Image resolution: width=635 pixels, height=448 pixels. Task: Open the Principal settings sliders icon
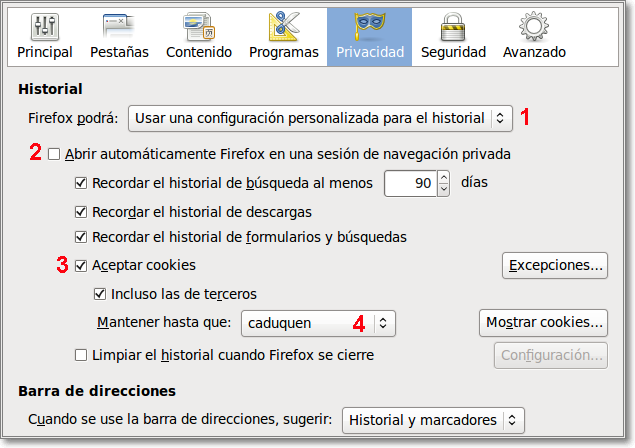pos(45,27)
